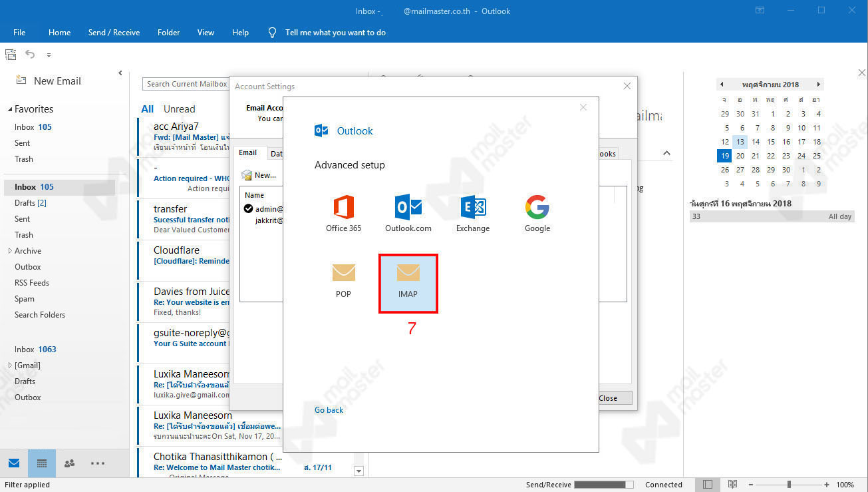Collapse the folder pane with the chevron
The image size is (868, 492).
pyautogui.click(x=120, y=73)
